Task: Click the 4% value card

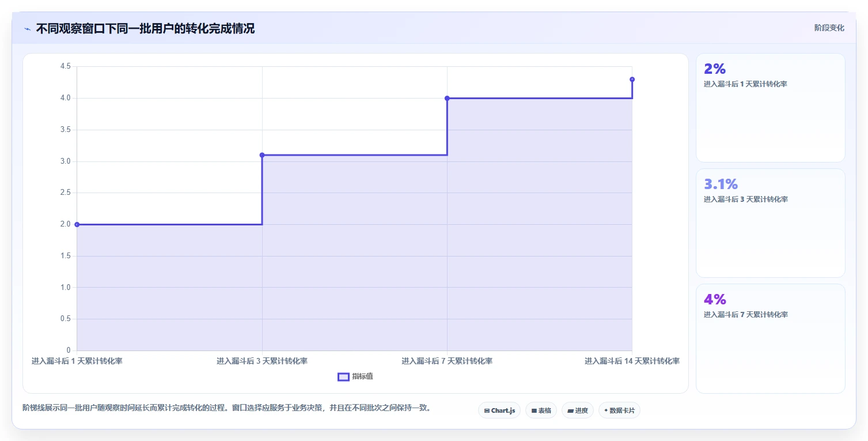Action: [x=770, y=338]
